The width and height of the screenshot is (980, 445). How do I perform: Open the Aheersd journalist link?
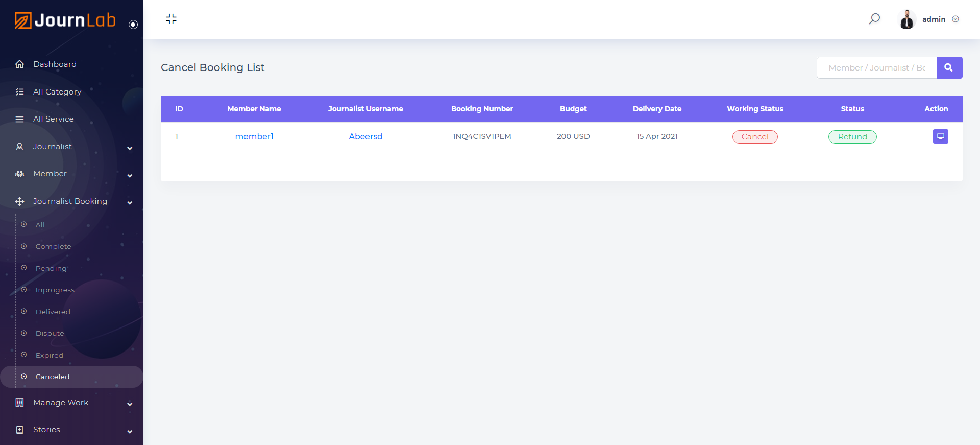[365, 136]
